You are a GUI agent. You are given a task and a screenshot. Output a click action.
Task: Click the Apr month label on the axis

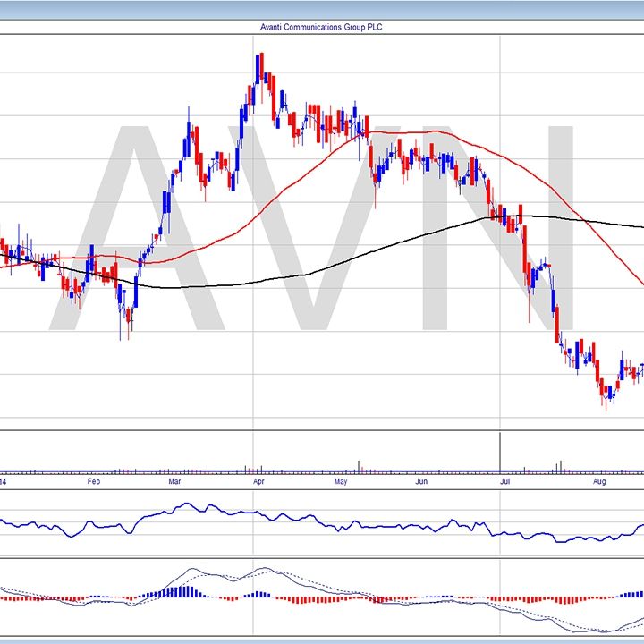258,481
